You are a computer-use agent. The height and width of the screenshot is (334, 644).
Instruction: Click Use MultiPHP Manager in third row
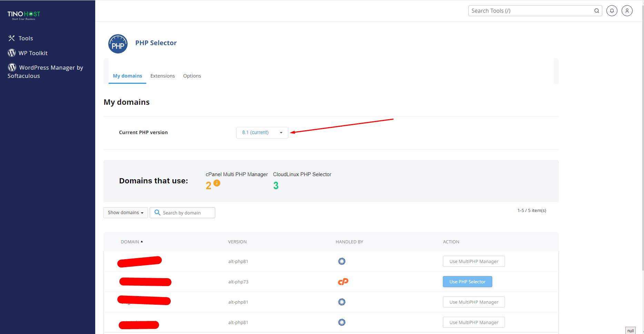474,302
